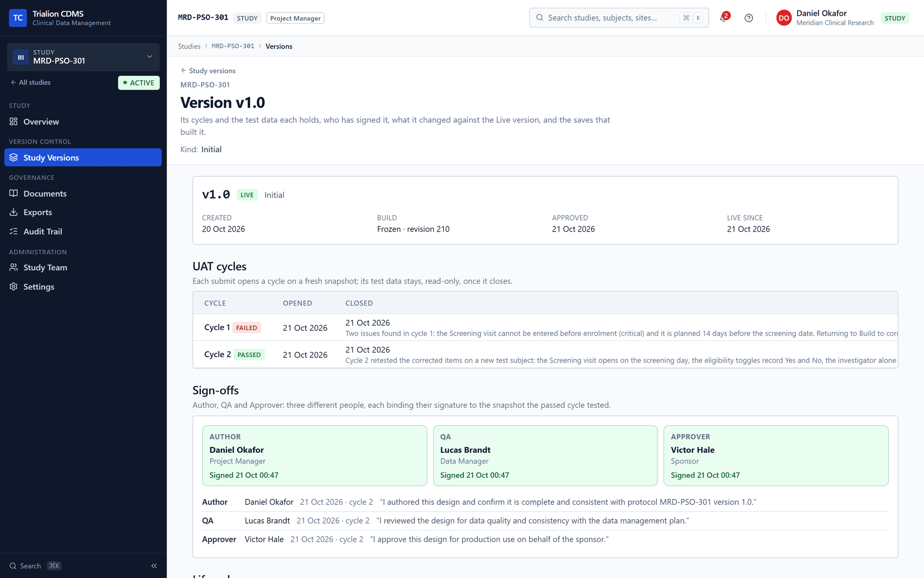Click the Study versions back link
Image resolution: width=924 pixels, height=578 pixels.
coord(208,70)
